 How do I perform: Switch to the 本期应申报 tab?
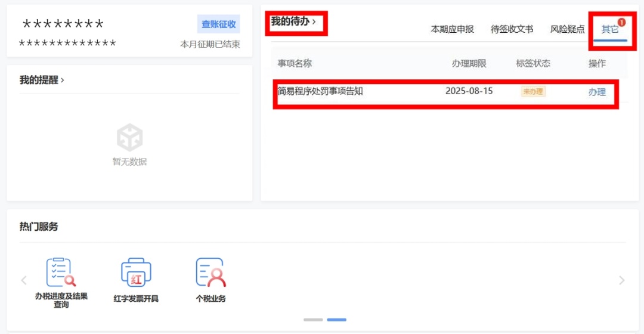tap(452, 29)
